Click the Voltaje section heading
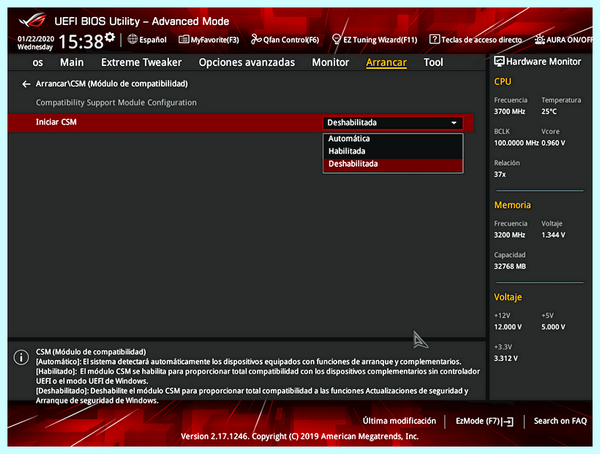This screenshot has height=454, width=600. point(508,297)
